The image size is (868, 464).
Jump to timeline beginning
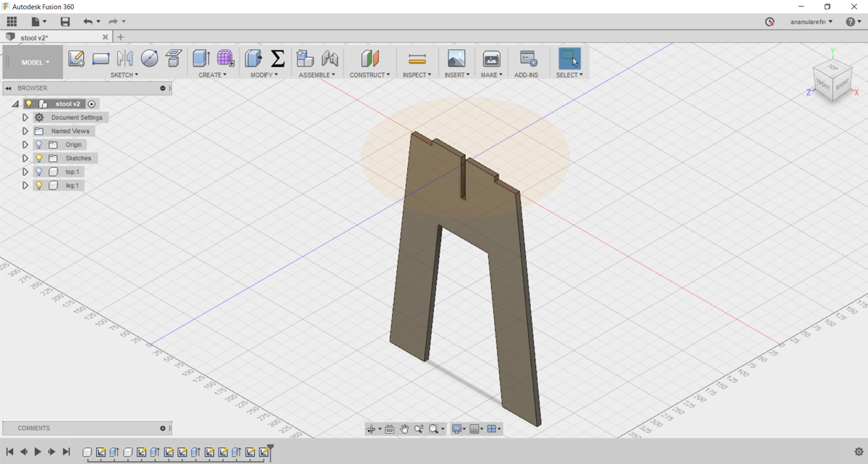coord(10,452)
